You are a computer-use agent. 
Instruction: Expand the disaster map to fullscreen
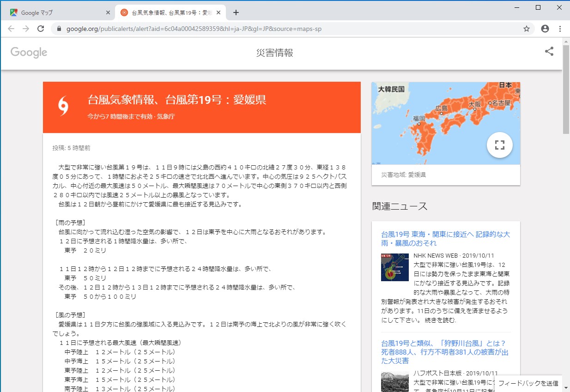(x=499, y=145)
